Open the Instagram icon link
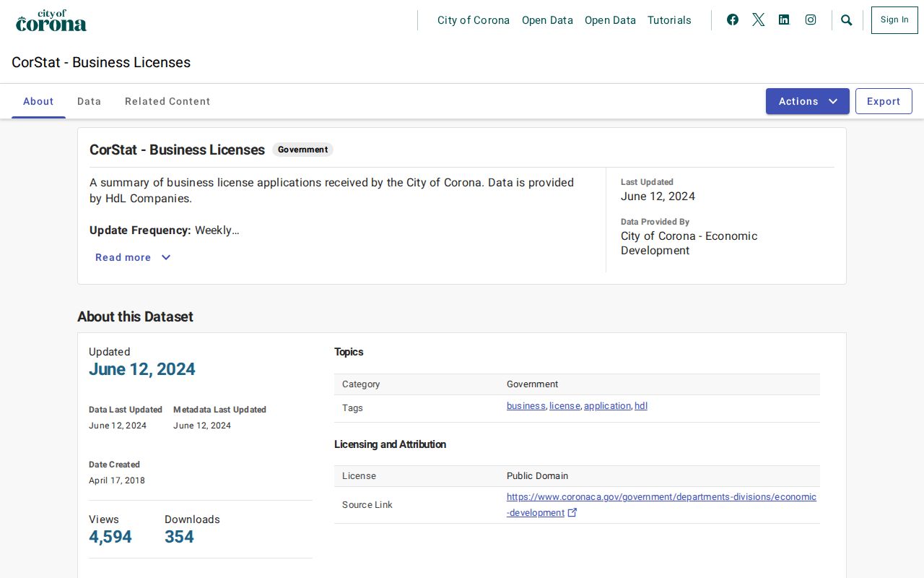 click(811, 20)
